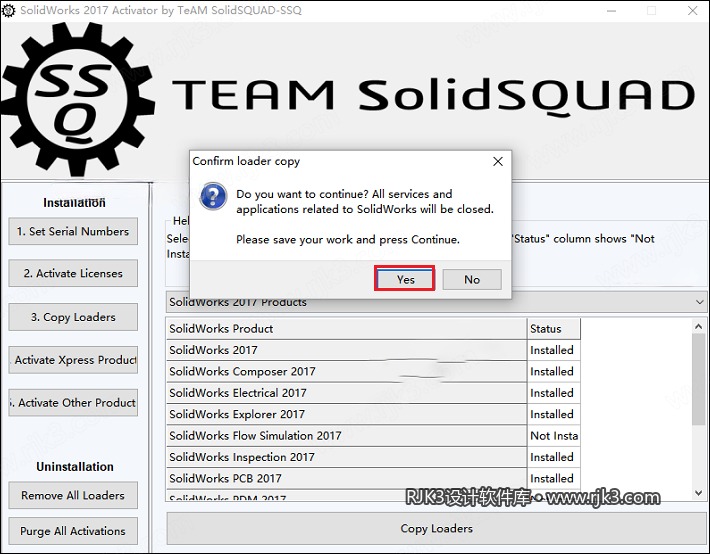Open Set Serial Numbers step
This screenshot has height=554, width=710.
pos(73,231)
